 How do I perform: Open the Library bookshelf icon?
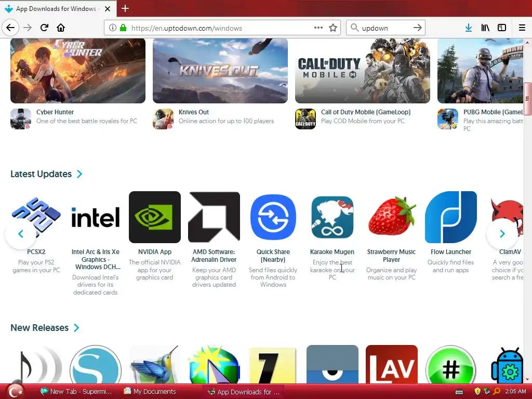pyautogui.click(x=485, y=28)
